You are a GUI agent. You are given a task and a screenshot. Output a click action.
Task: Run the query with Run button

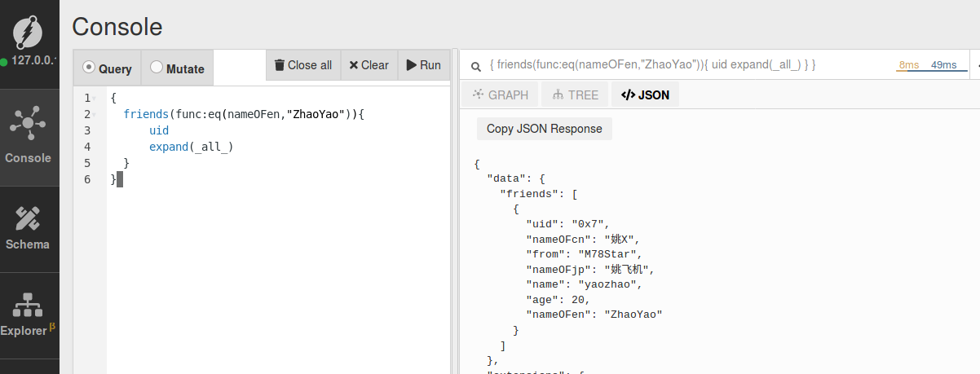(423, 65)
